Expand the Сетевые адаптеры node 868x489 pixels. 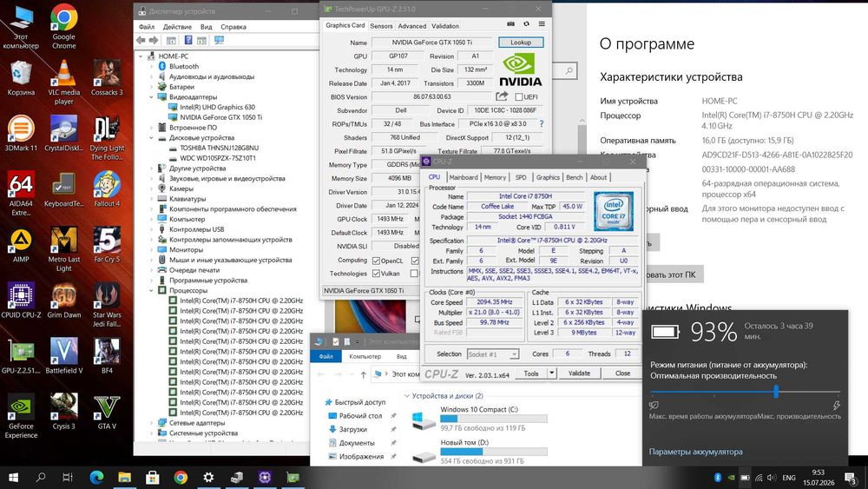(151, 422)
